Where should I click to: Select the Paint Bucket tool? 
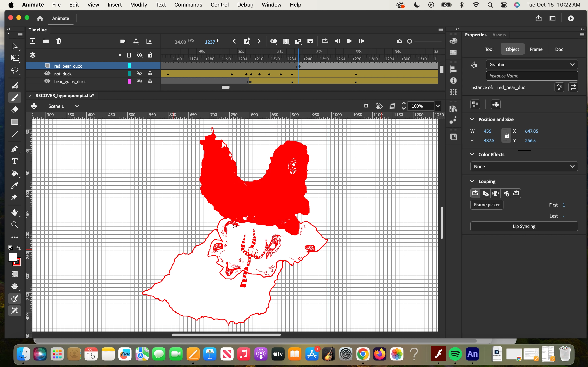pos(14,174)
